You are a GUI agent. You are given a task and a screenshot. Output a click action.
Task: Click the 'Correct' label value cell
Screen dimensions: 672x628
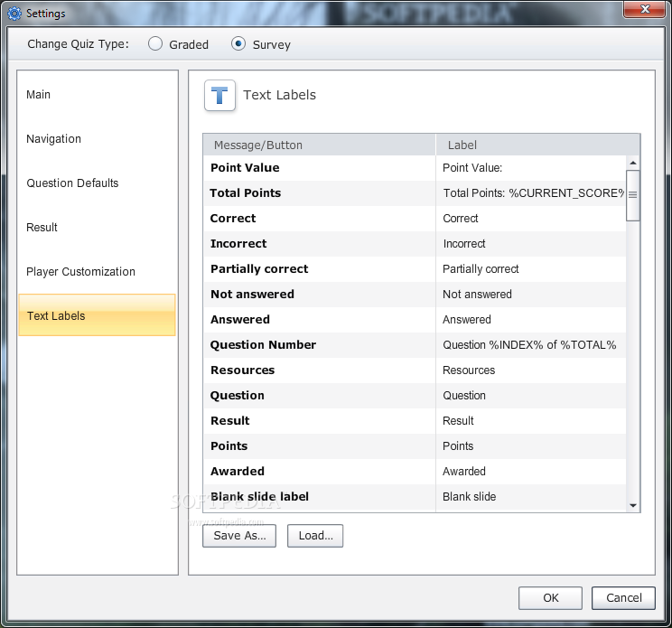(530, 218)
